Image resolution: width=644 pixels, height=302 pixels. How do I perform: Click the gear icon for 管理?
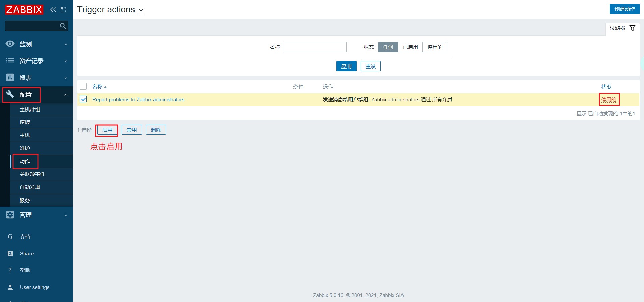pyautogui.click(x=10, y=215)
